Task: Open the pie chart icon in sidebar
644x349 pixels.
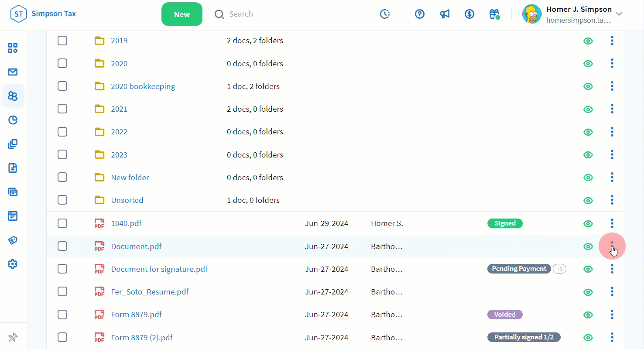Action: [x=13, y=120]
